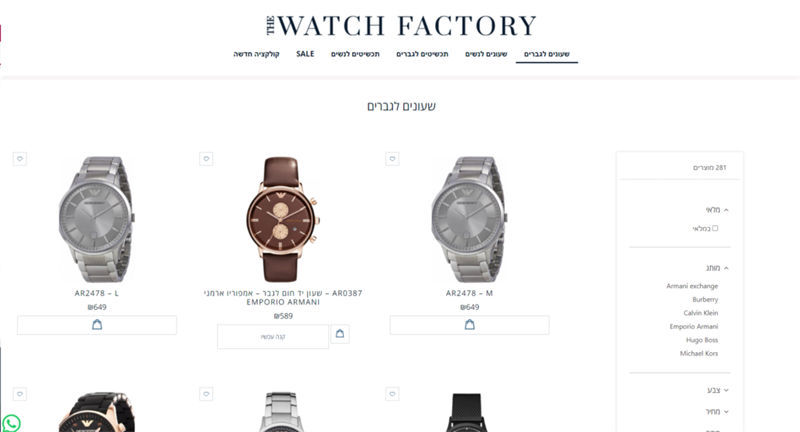This screenshot has height=432, width=800.
Task: Add AR2478 – L to shopping bag
Action: (x=97, y=325)
